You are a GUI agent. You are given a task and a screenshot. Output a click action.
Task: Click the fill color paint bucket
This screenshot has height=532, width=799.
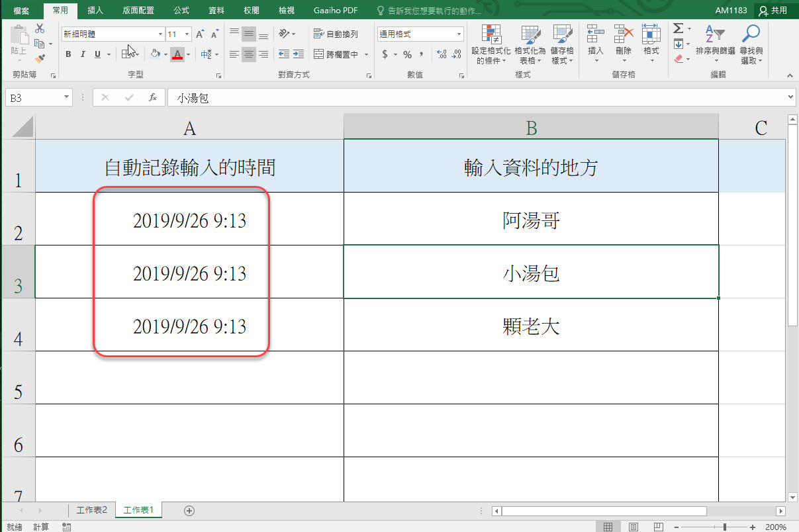tap(155, 54)
